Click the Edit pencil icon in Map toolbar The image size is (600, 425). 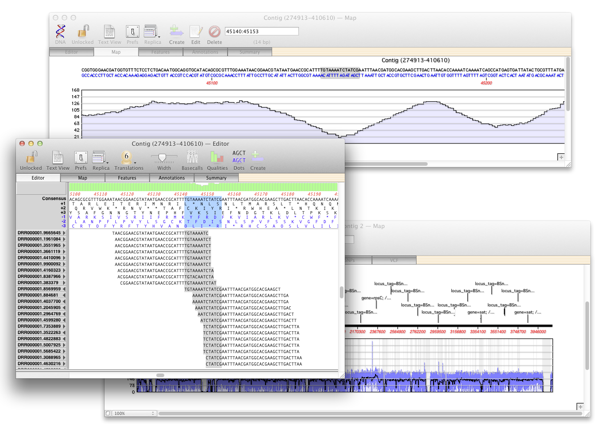196,32
